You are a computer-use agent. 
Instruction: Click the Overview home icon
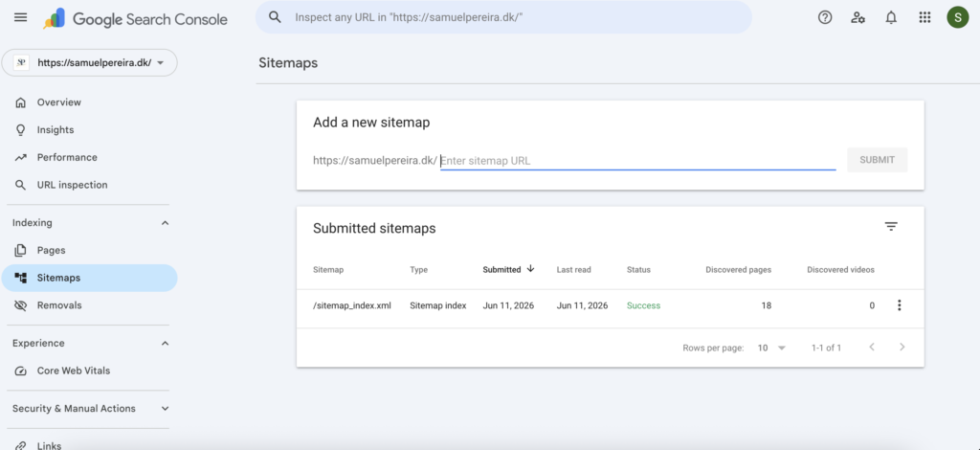click(21, 102)
